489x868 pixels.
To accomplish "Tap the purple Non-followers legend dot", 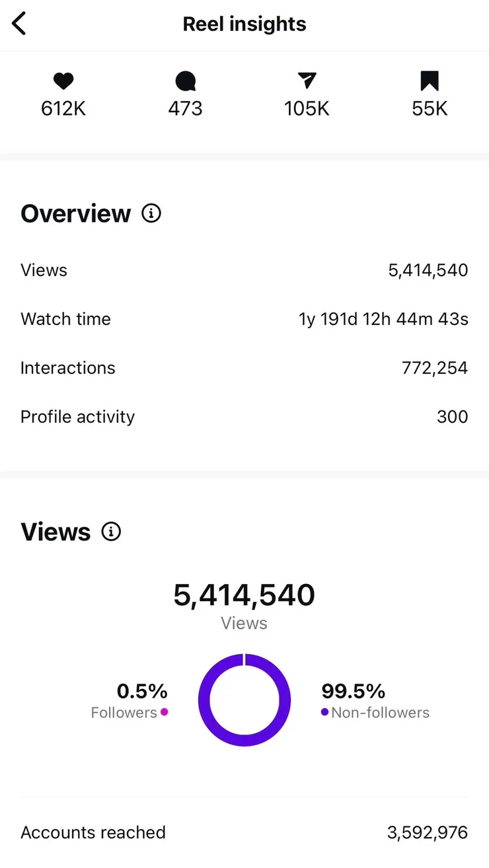I will [x=324, y=712].
